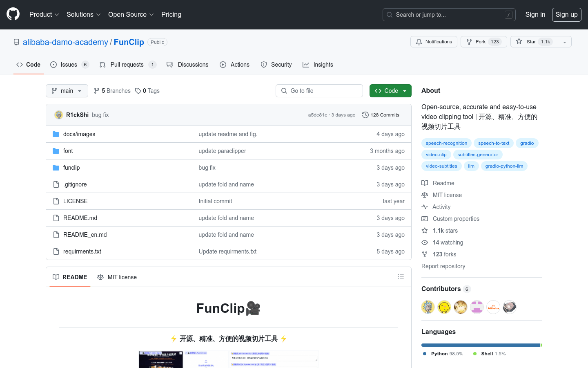Select the gradio-python-llm topic tag

pyautogui.click(x=504, y=166)
